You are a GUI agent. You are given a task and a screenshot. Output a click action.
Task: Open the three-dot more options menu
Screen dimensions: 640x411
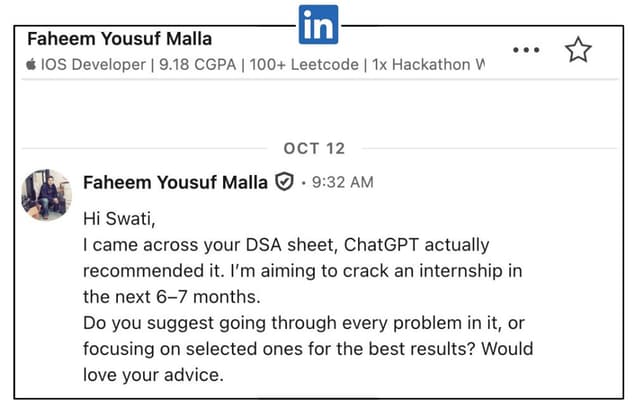click(x=526, y=50)
